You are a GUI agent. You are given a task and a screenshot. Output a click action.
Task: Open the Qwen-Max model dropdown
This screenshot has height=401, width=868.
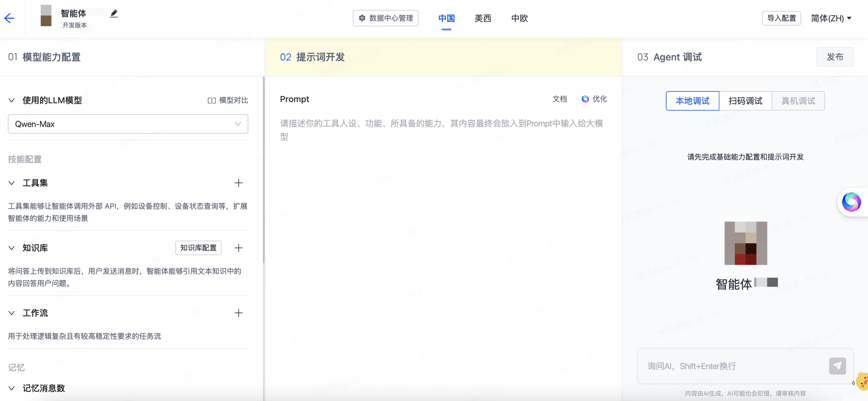pyautogui.click(x=128, y=124)
